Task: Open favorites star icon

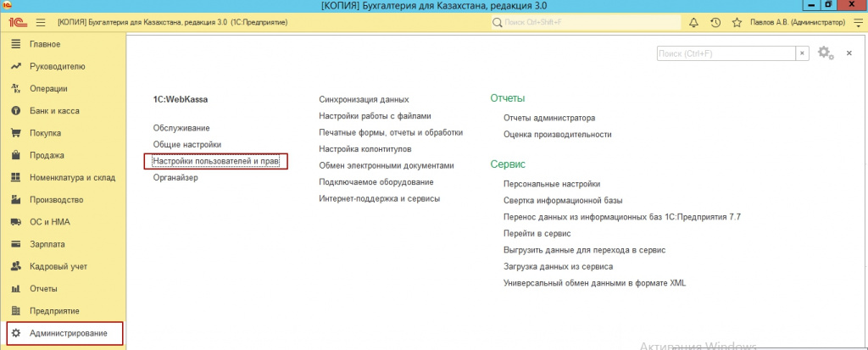Action: tap(737, 23)
